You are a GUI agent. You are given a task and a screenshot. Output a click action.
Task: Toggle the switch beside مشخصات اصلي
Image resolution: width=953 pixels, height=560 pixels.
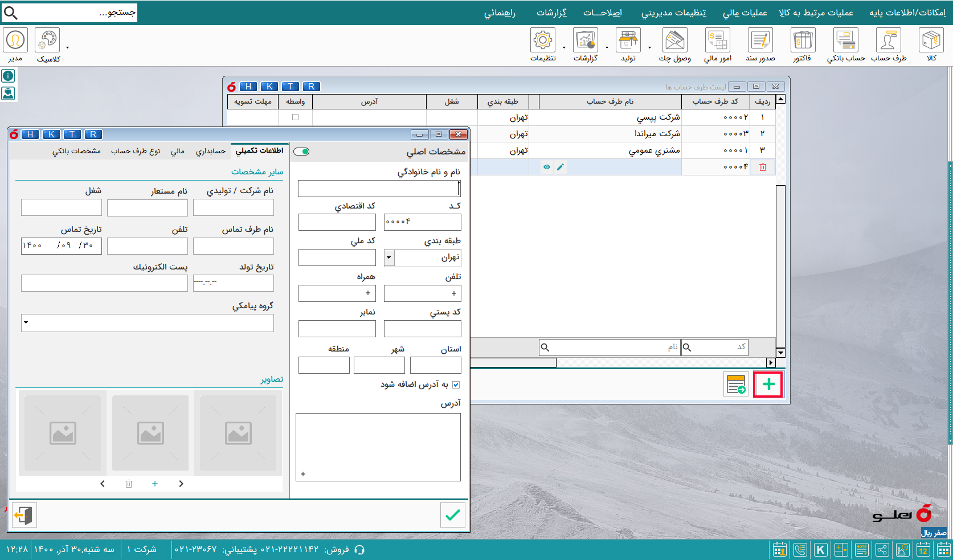pos(301,152)
